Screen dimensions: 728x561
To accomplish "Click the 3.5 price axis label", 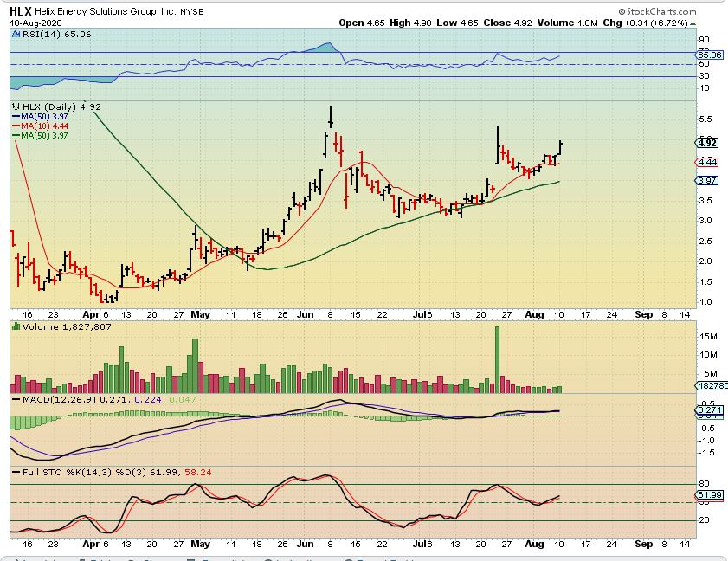I will click(x=705, y=201).
